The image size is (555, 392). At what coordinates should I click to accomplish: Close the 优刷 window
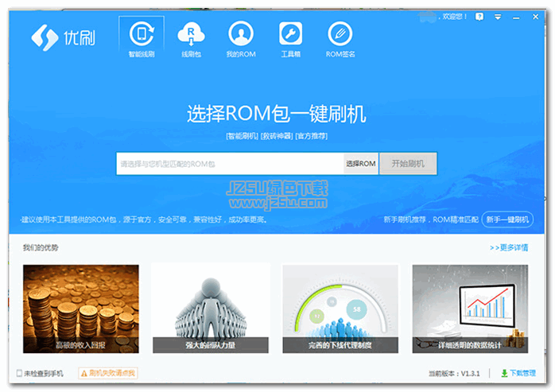536,17
